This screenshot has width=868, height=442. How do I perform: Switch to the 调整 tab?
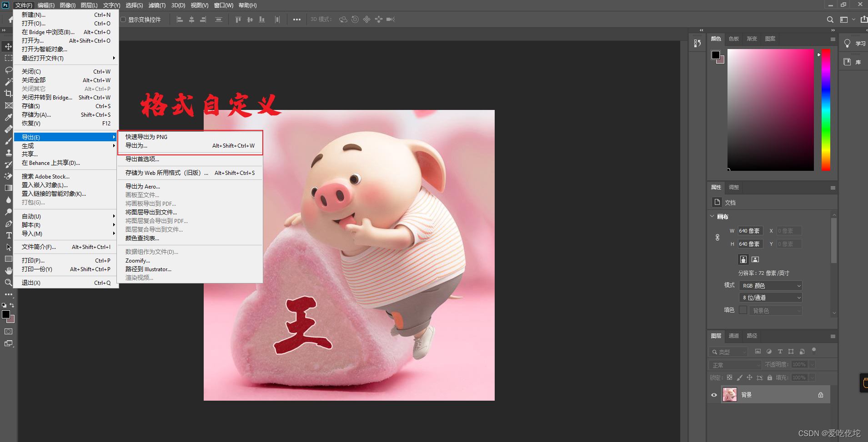(734, 187)
